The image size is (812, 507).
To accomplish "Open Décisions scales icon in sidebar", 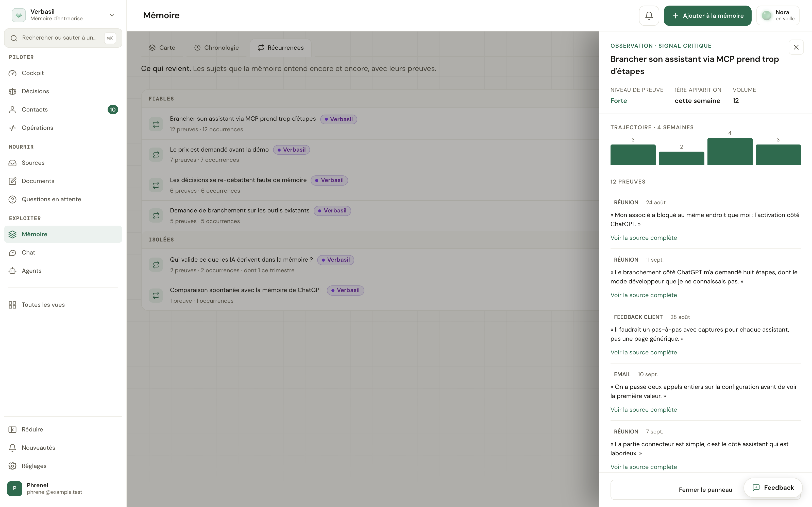I will [12, 91].
